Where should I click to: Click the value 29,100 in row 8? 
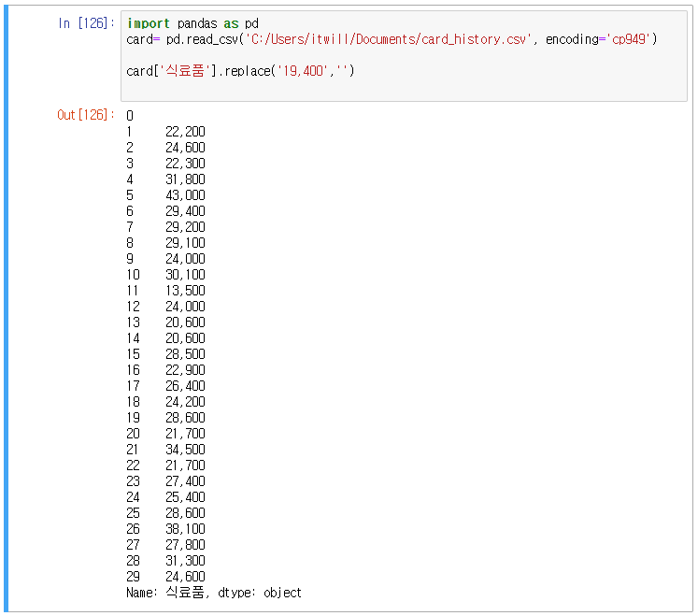185,243
